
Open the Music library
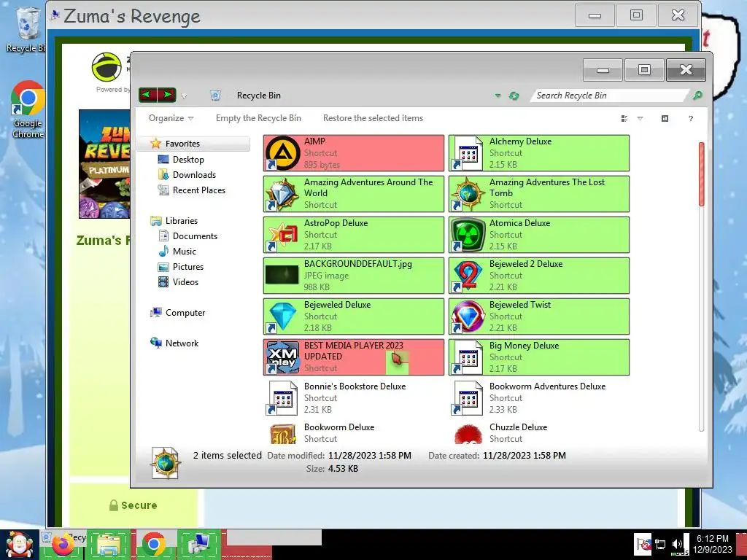coord(184,252)
